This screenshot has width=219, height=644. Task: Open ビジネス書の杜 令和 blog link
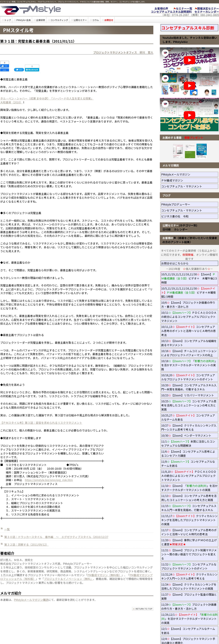pos(189,216)
